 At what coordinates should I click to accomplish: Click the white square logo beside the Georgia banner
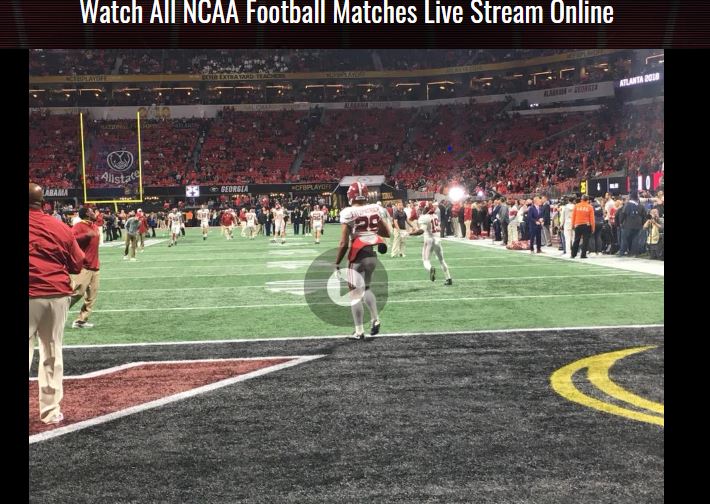click(x=192, y=191)
